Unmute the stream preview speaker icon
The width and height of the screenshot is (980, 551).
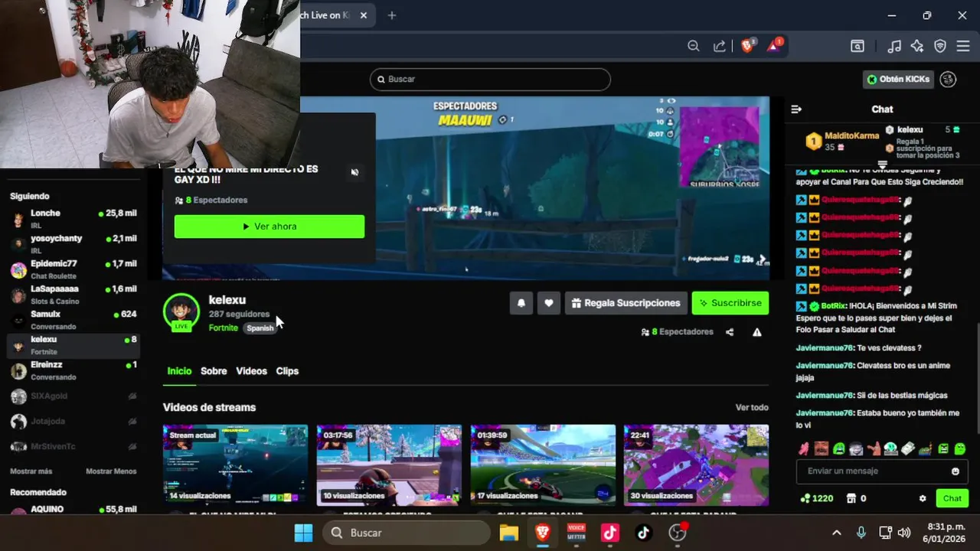click(x=354, y=172)
